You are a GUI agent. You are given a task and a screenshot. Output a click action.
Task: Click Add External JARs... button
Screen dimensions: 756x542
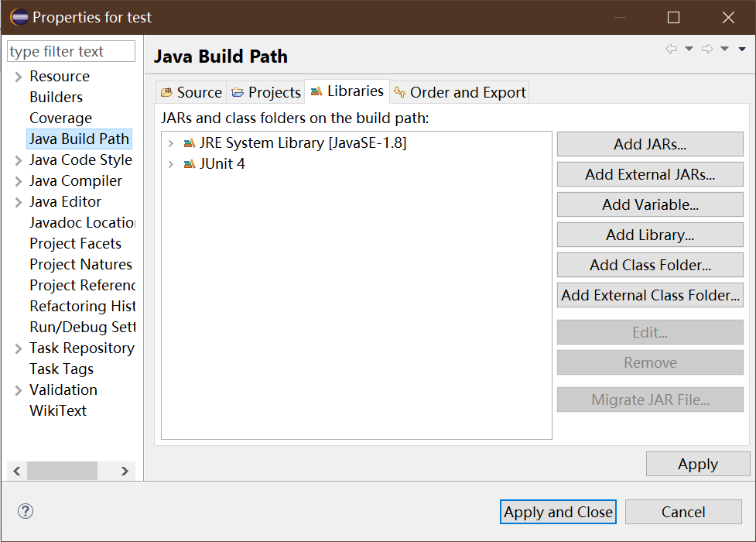click(650, 174)
